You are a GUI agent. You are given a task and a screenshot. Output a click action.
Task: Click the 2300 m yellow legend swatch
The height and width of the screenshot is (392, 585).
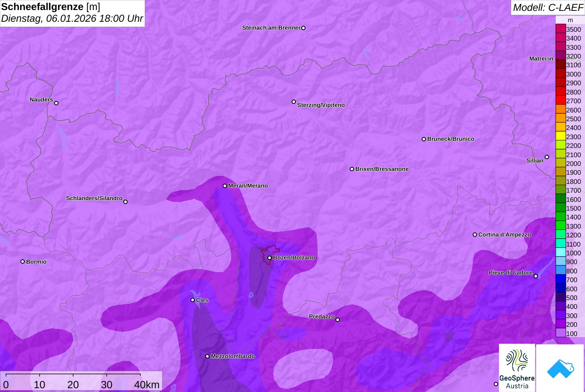tap(560, 136)
